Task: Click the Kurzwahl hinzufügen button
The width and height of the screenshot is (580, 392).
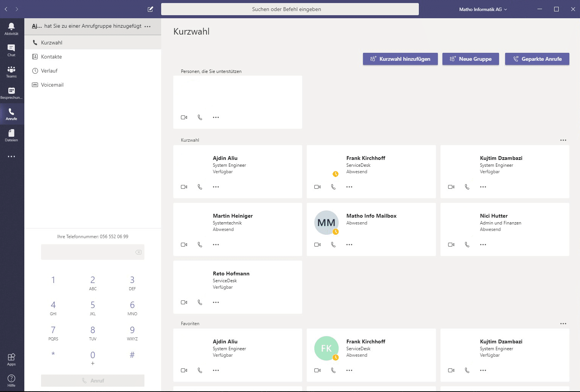Action: pyautogui.click(x=400, y=59)
